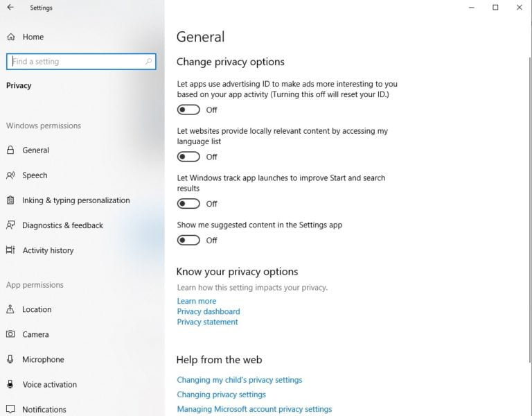Click the Home house icon
Screen dimensions: 532x416
click(11, 37)
